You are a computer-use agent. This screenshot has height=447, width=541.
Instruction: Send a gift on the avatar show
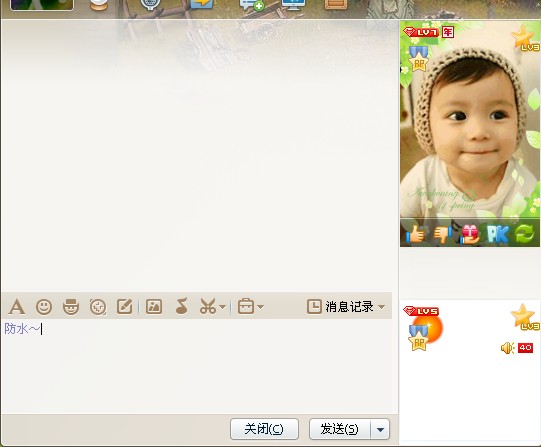pos(470,234)
